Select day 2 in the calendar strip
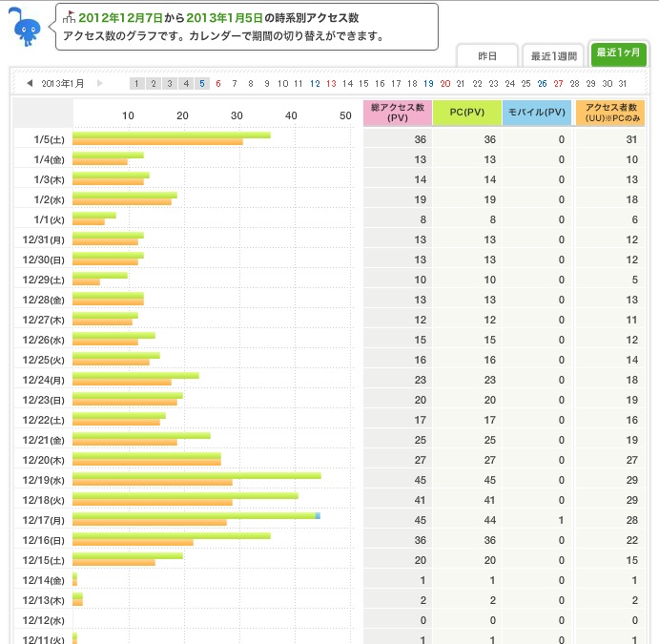This screenshot has width=659, height=644. click(x=154, y=84)
